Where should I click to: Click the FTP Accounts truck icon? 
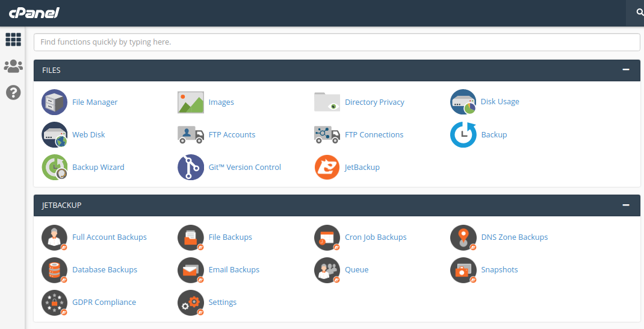[x=191, y=134]
